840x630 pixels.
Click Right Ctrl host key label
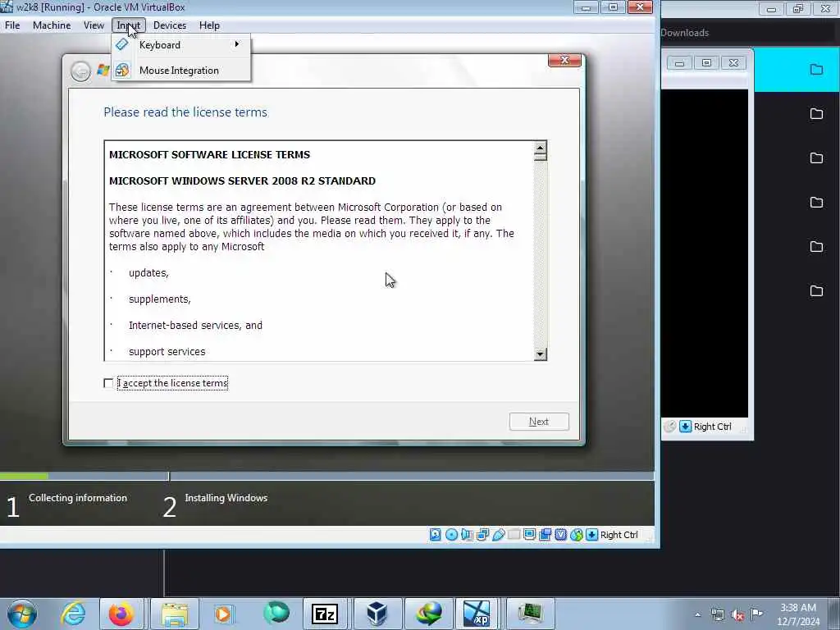tap(619, 535)
